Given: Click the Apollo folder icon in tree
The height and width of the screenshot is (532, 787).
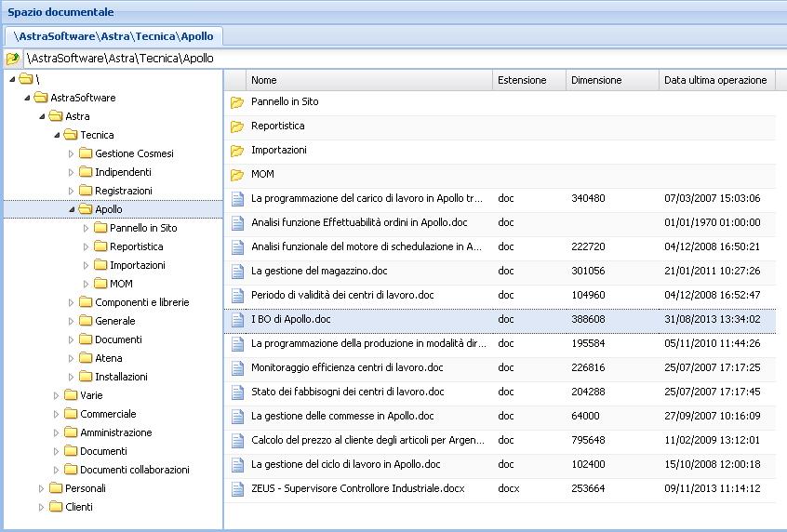Looking at the screenshot, I should point(86,208).
